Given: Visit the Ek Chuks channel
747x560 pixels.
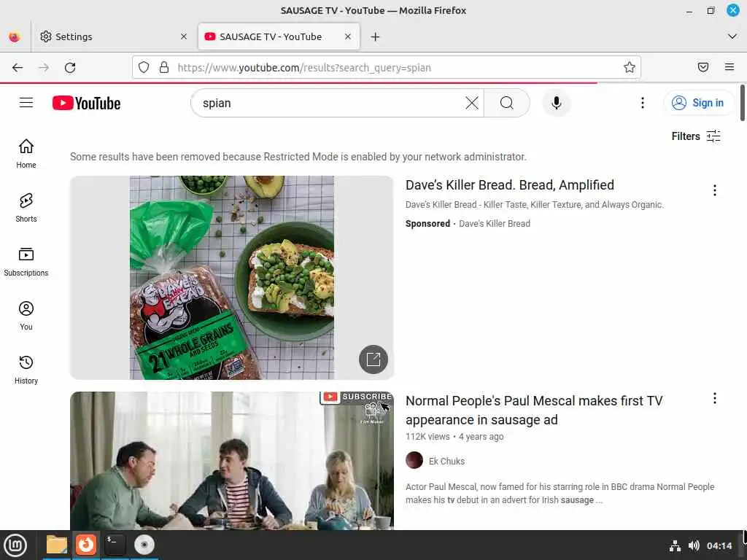Looking at the screenshot, I should pos(447,461).
